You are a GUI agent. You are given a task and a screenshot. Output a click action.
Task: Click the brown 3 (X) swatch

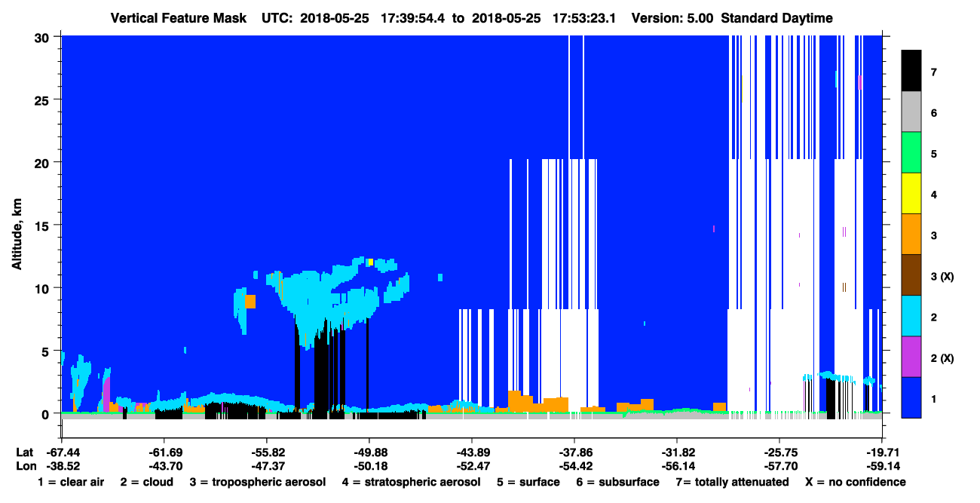[x=911, y=275]
